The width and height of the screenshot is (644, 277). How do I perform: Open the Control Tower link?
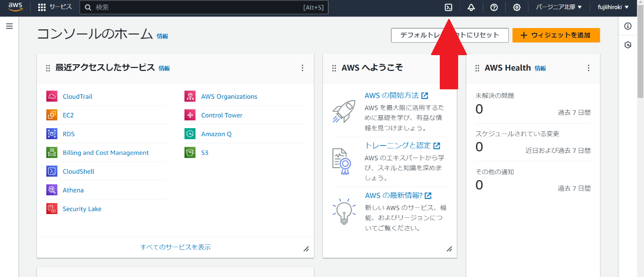click(222, 115)
